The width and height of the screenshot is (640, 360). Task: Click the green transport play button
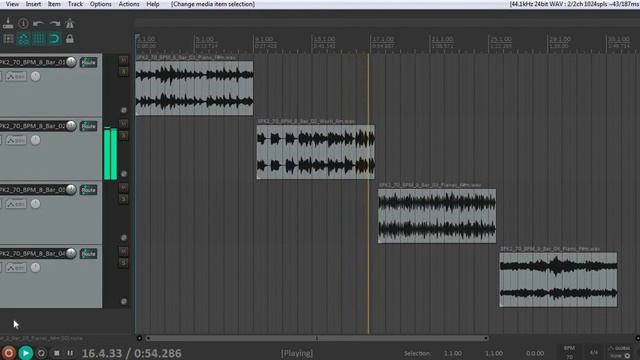coord(25,353)
